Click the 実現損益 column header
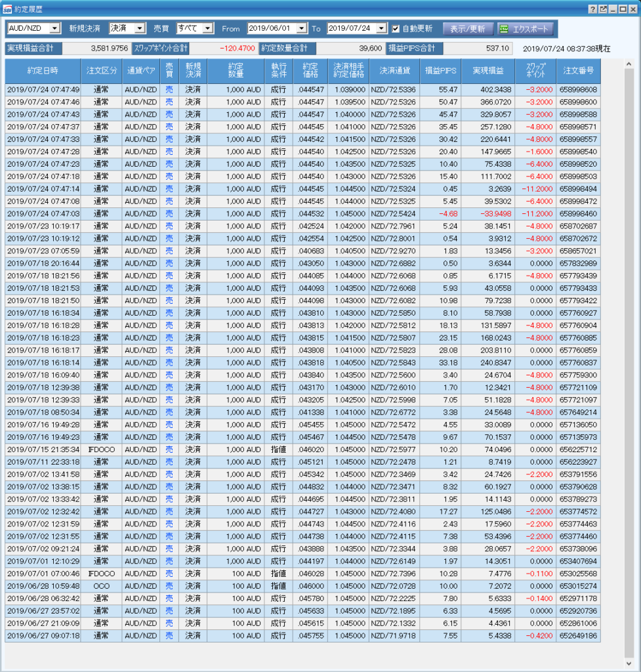 pyautogui.click(x=483, y=70)
